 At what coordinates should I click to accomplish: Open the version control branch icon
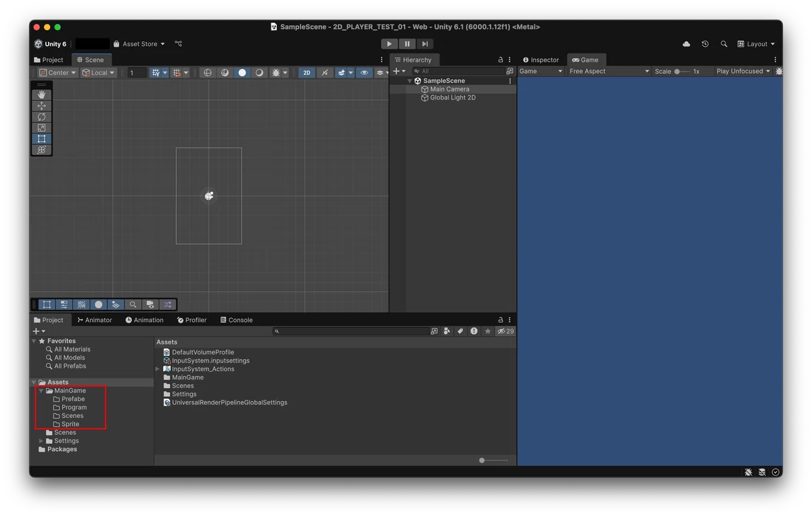click(x=178, y=44)
